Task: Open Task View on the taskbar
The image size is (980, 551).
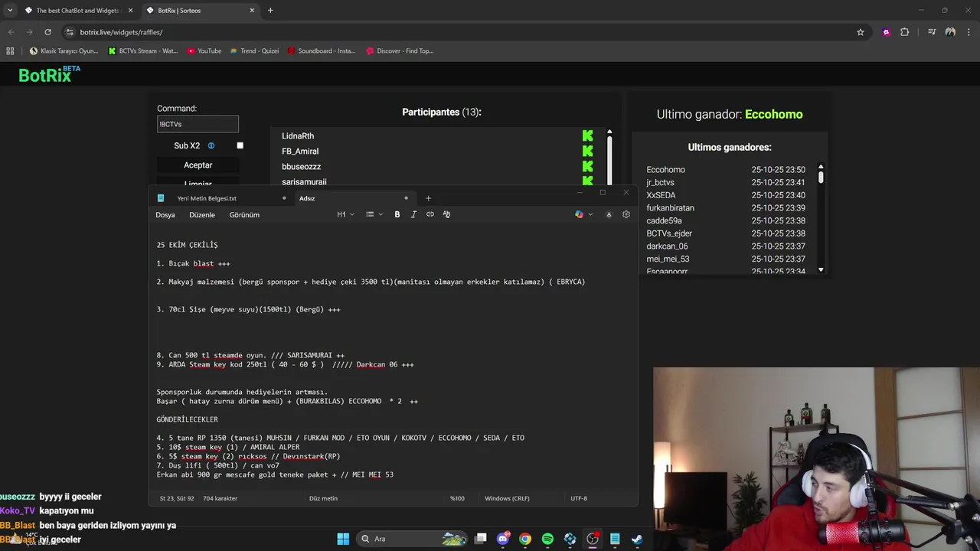Action: (481, 539)
